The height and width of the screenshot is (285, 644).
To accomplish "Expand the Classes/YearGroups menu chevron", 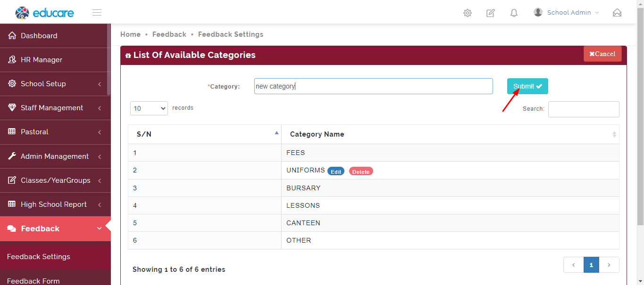I will [x=100, y=181].
